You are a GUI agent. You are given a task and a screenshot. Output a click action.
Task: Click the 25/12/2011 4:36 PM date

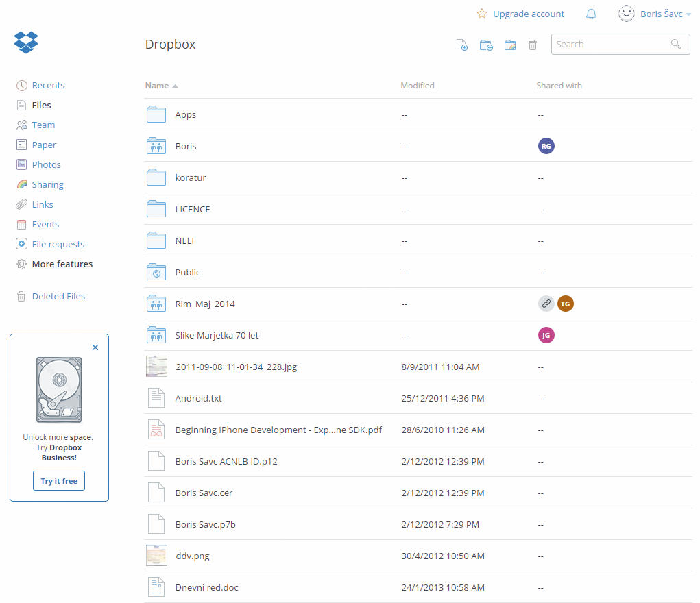(443, 398)
